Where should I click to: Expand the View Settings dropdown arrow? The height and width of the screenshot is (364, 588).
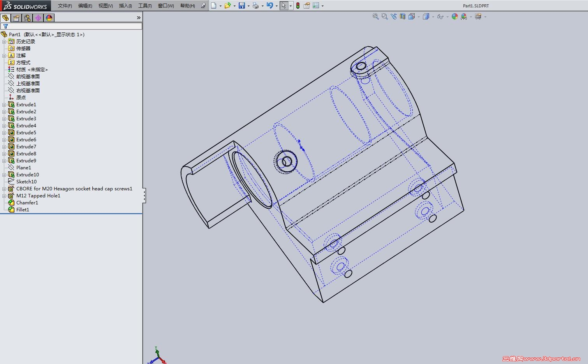tap(485, 17)
